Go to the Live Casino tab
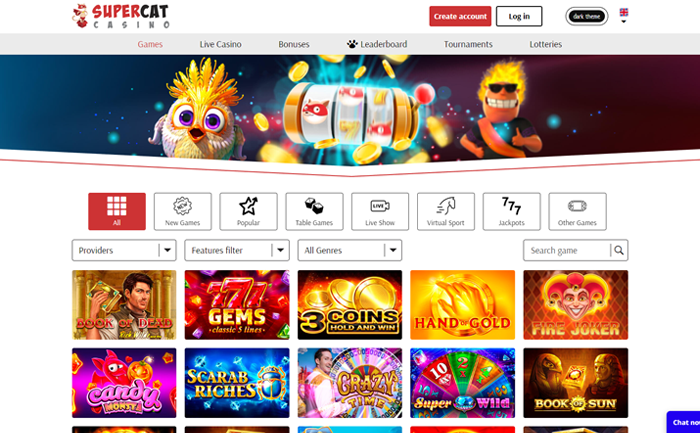Image resolution: width=700 pixels, height=433 pixels. pyautogui.click(x=221, y=44)
